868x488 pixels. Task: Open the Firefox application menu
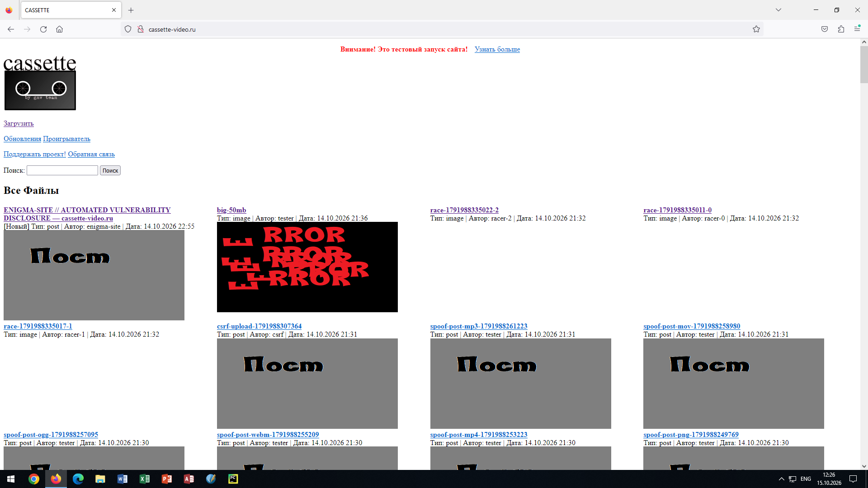click(857, 29)
